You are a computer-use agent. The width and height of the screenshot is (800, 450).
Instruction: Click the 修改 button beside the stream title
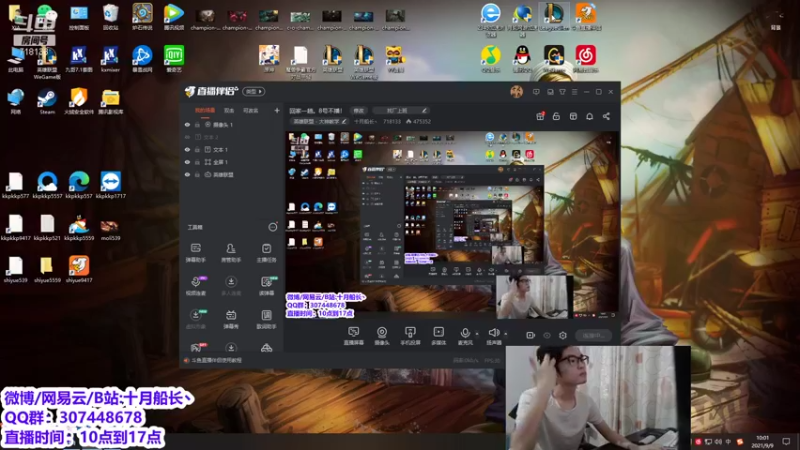tap(359, 110)
